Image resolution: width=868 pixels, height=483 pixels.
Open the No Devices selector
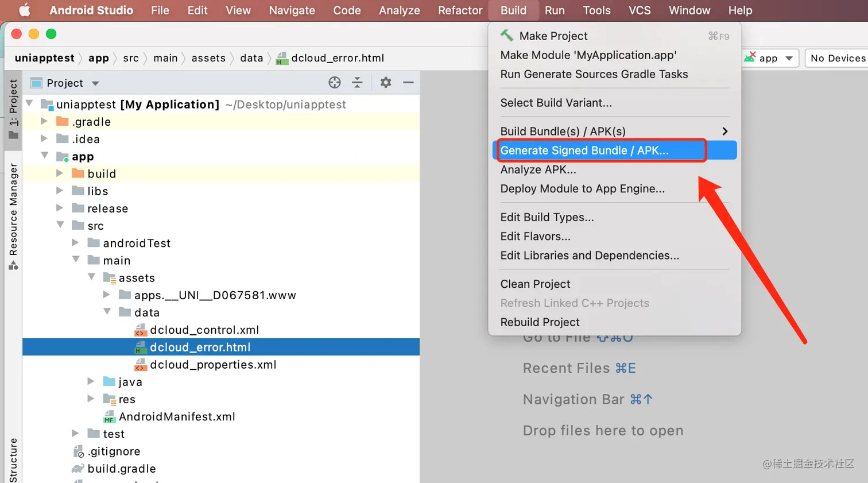(x=837, y=58)
